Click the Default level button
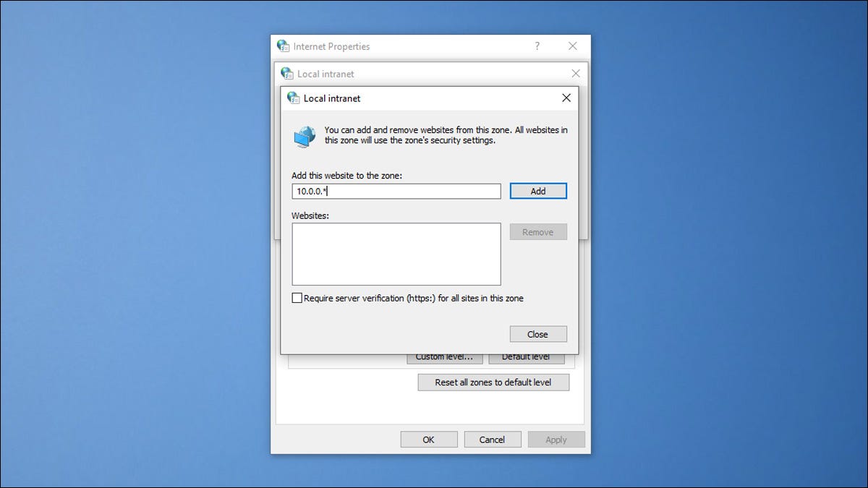Screen dimensions: 868x488 coord(526,358)
